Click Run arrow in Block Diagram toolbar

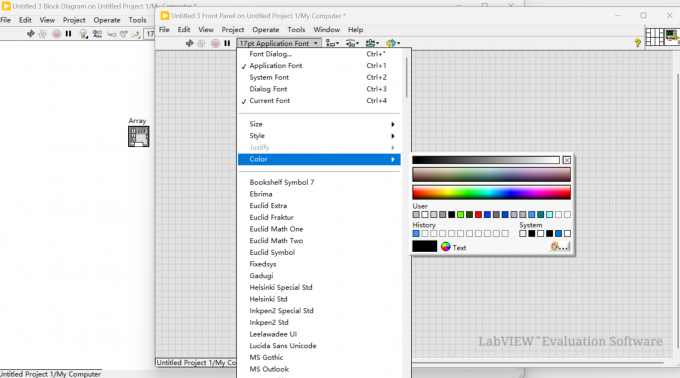pos(30,33)
